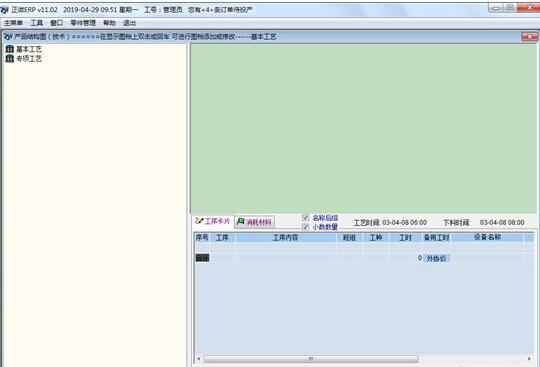Click the 基本工艺 building icon in the tree
Image resolution: width=540 pixels, height=367 pixels.
(x=10, y=49)
